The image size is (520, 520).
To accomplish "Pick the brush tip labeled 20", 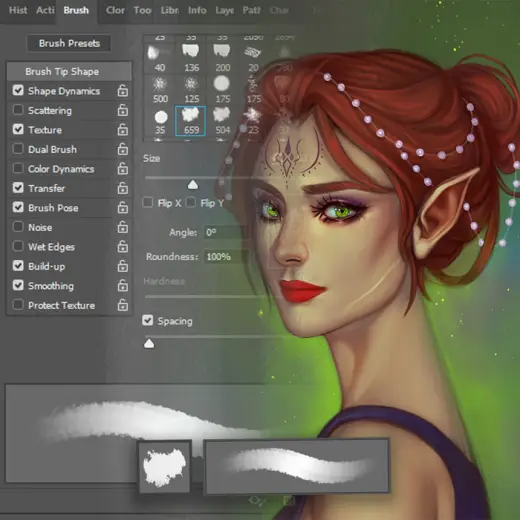I will (253, 58).
